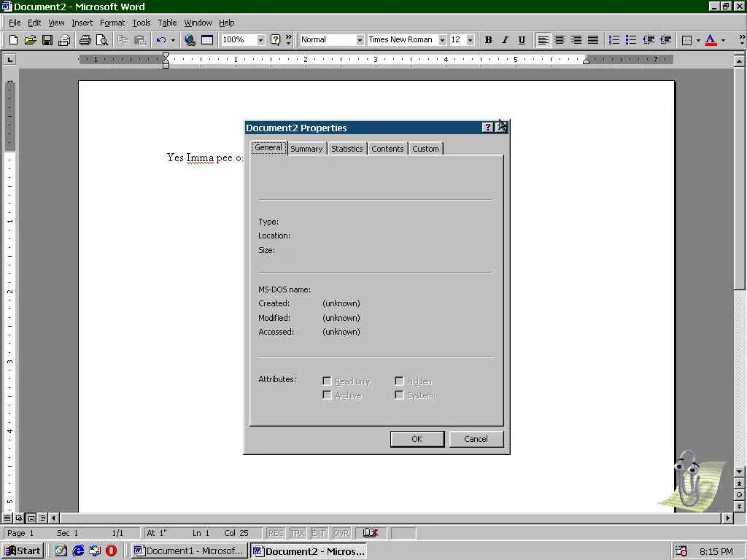Switch to Normal view button

point(7,518)
